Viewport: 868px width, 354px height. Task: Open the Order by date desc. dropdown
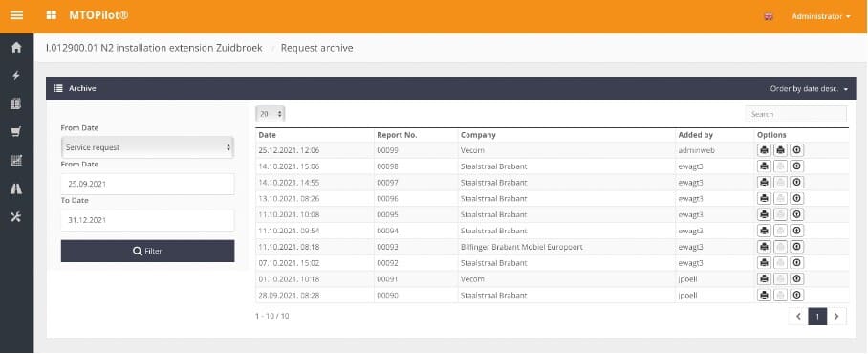coord(809,89)
